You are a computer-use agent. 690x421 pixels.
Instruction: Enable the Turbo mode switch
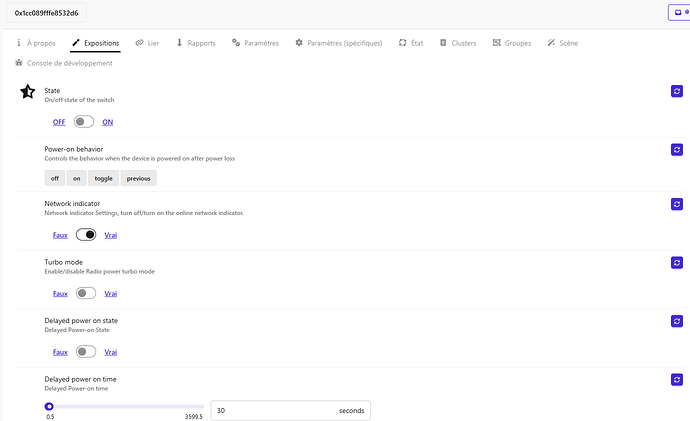pyautogui.click(x=85, y=293)
